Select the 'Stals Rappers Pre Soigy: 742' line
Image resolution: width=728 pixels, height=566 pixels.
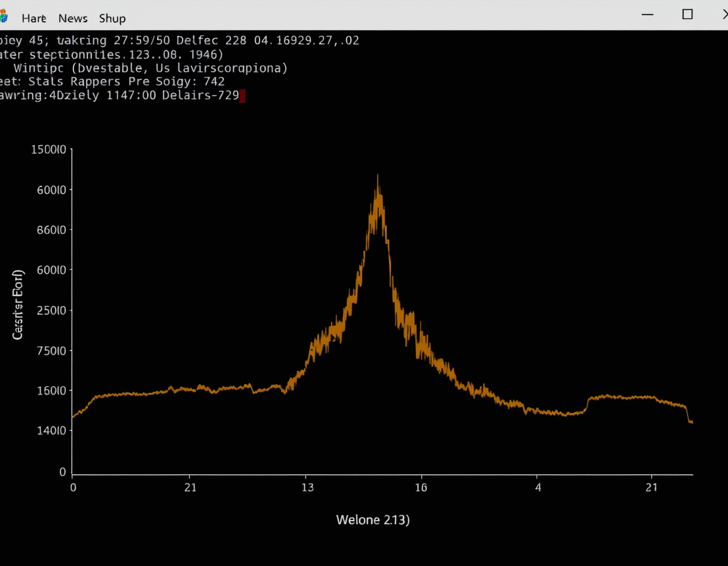[x=126, y=81]
